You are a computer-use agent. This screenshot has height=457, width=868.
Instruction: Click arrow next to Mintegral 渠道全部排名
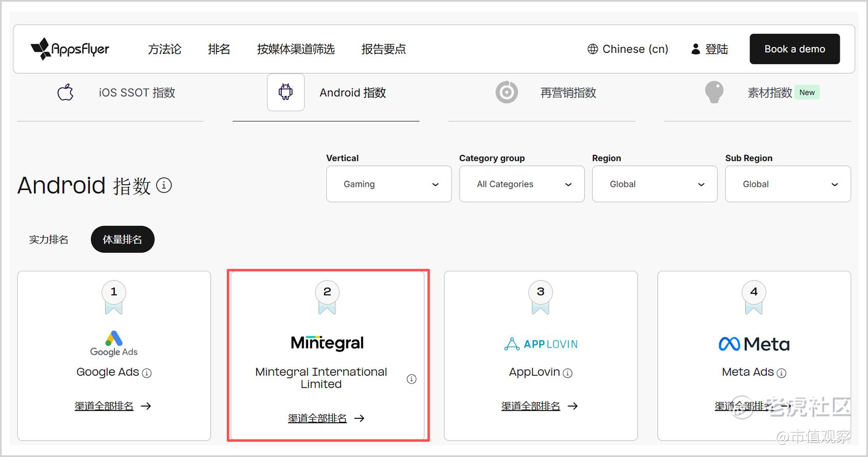click(x=359, y=418)
